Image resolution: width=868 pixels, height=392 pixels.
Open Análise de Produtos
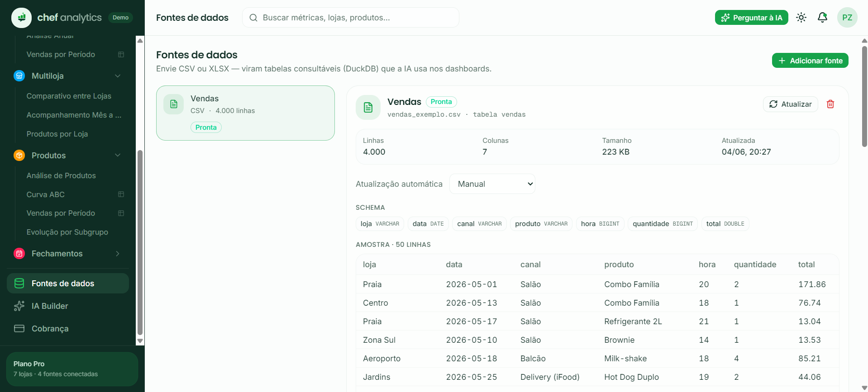pyautogui.click(x=61, y=175)
